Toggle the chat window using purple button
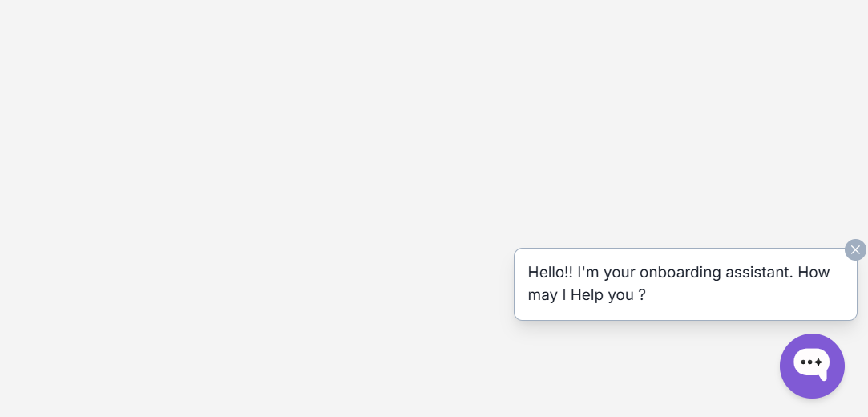This screenshot has width=868, height=417. [812, 366]
